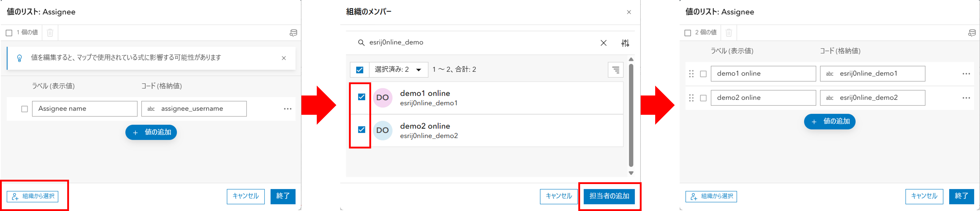This screenshot has width=980, height=211.
Task: Click the filter settings icon beside search
Action: click(x=625, y=43)
